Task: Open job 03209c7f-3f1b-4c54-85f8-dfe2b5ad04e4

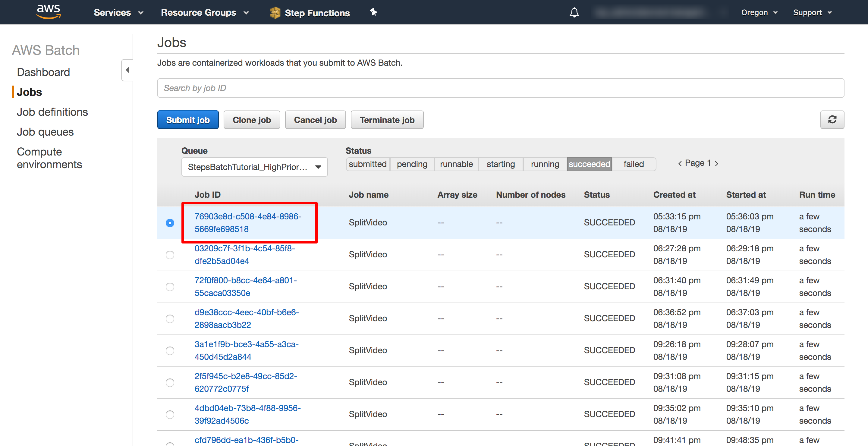Action: [x=245, y=255]
